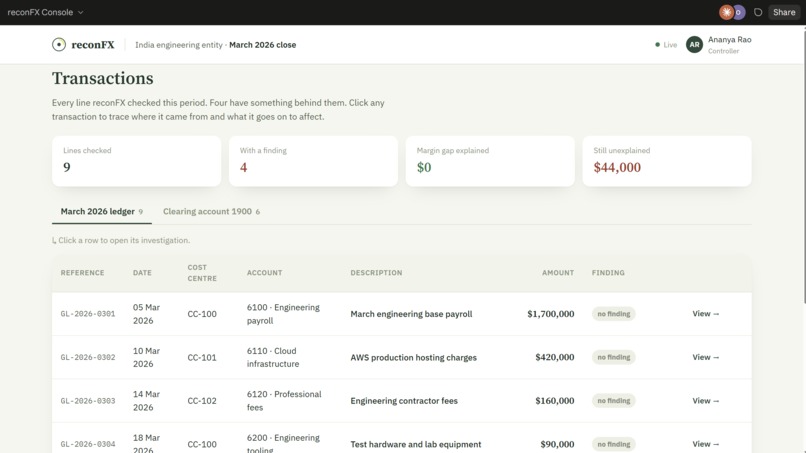
Task: Click the reconFX circular logo icon
Action: (x=59, y=45)
